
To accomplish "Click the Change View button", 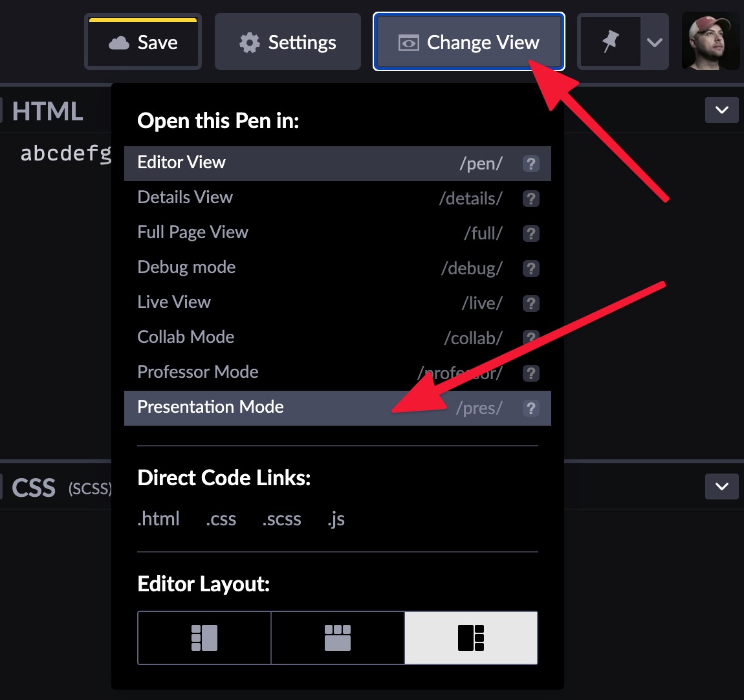I will (469, 42).
